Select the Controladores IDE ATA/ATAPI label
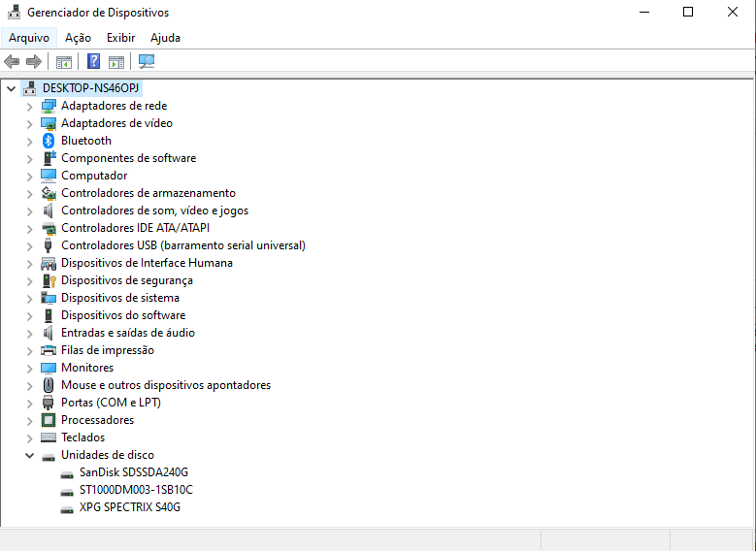 click(x=136, y=228)
